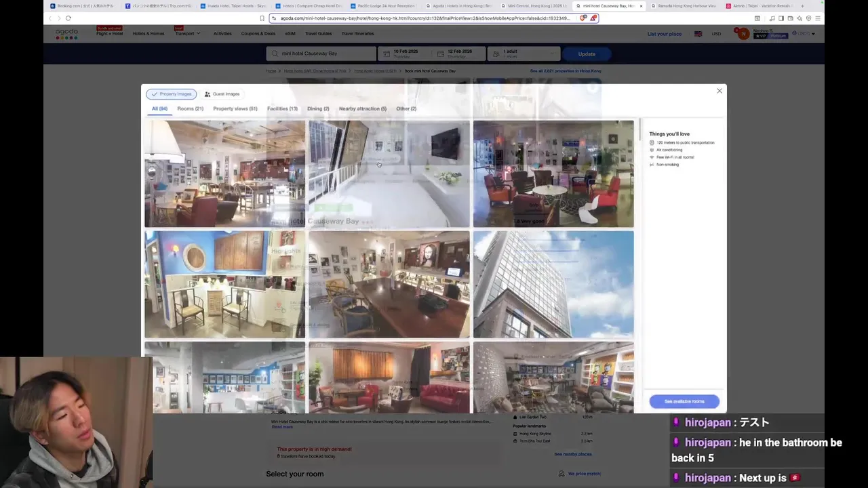Open the Property views (51) tab
Viewport: 868px width, 488px height.
[x=235, y=108]
